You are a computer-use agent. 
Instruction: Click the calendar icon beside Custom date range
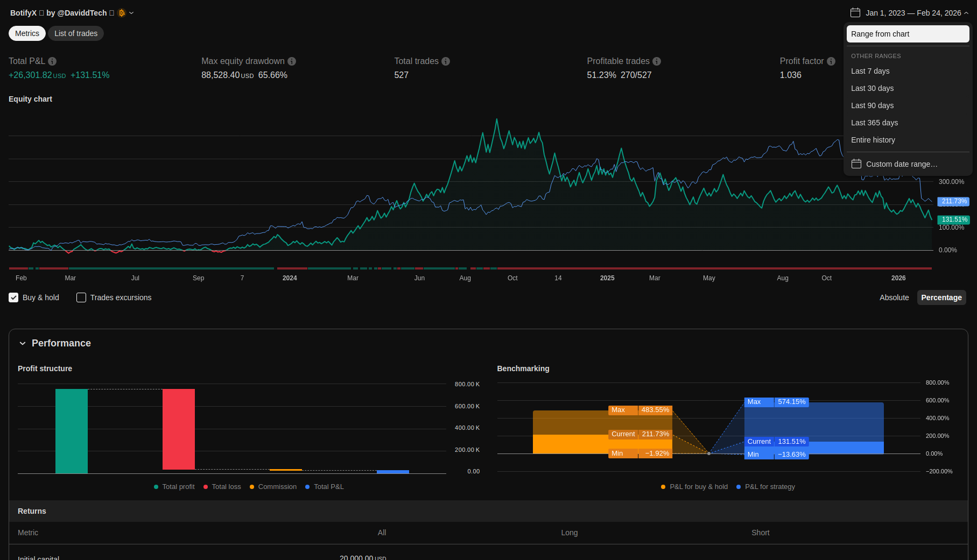point(856,164)
